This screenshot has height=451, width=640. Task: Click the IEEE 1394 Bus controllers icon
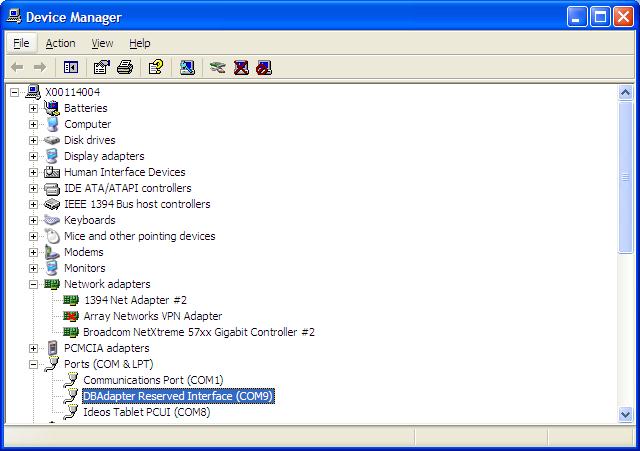pos(52,204)
